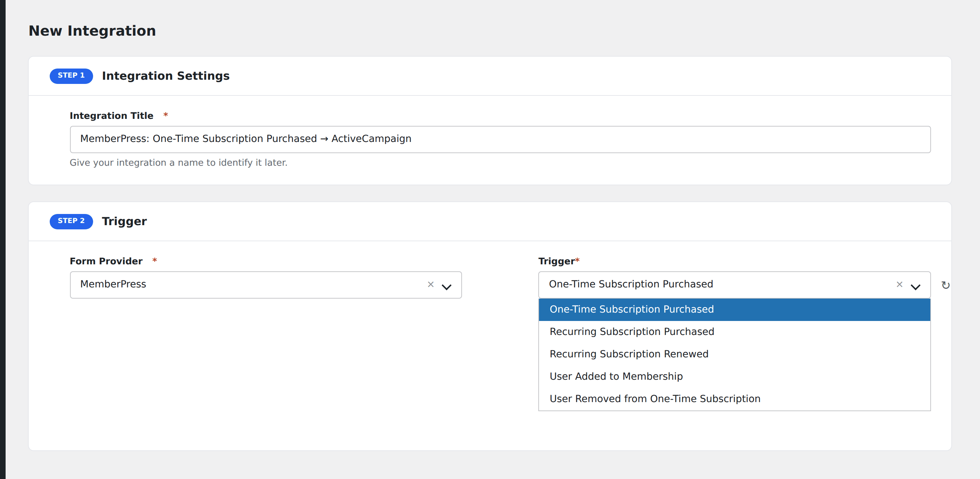
Task: Click the Trigger field label
Action: coord(556,261)
